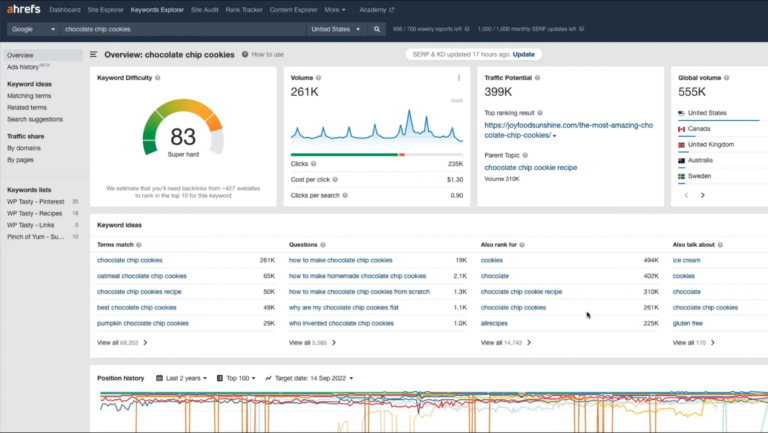The image size is (768, 433).
Task: Expand top ranking result URL arrow
Action: pyautogui.click(x=554, y=136)
